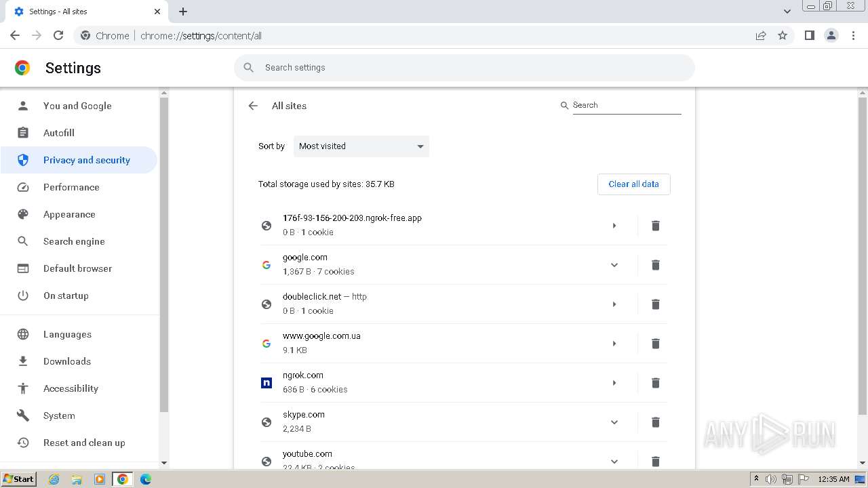Open Downloads settings
Viewport: 868px width, 488px height.
tap(79, 361)
